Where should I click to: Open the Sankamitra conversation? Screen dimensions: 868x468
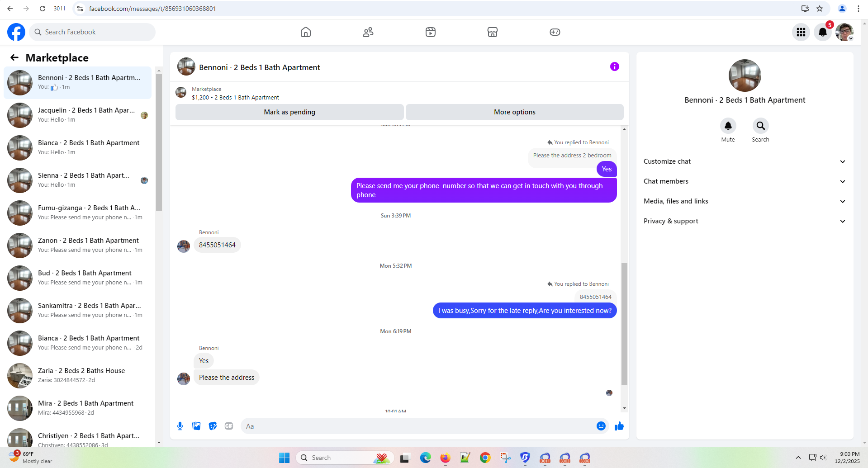[x=78, y=311]
